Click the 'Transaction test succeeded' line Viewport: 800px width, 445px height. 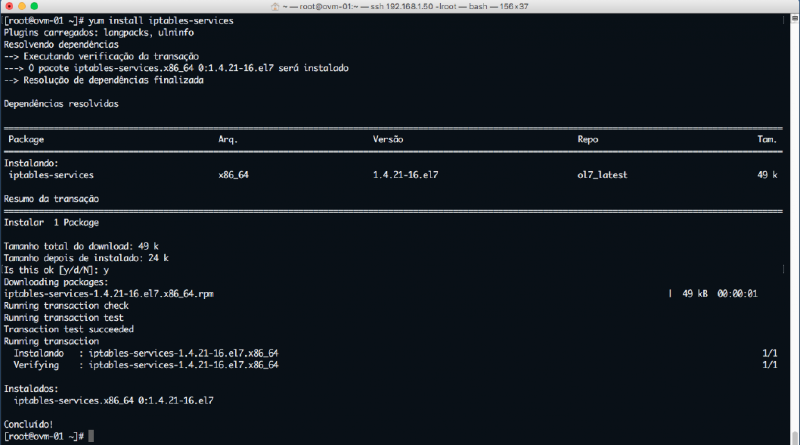click(x=69, y=329)
